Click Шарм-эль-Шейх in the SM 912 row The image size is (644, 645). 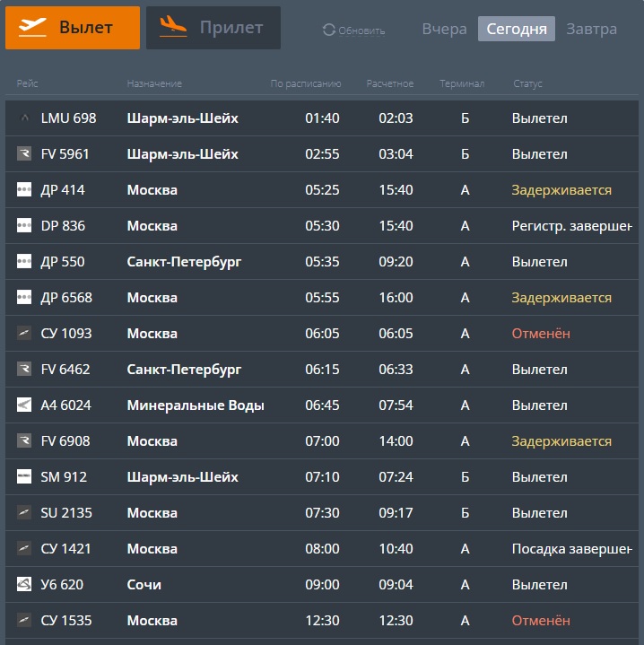[x=183, y=476]
